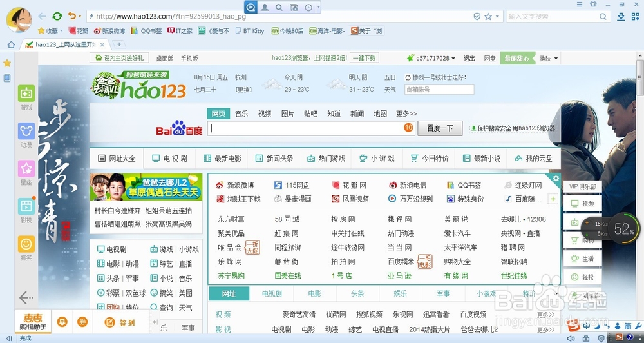
Task: Click the settings gear on site panel
Action: (556, 178)
